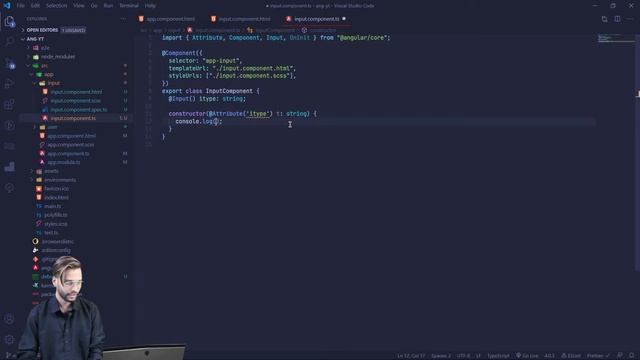
Task: Click the Ln, Col cursor position indicator
Action: [x=411, y=356]
